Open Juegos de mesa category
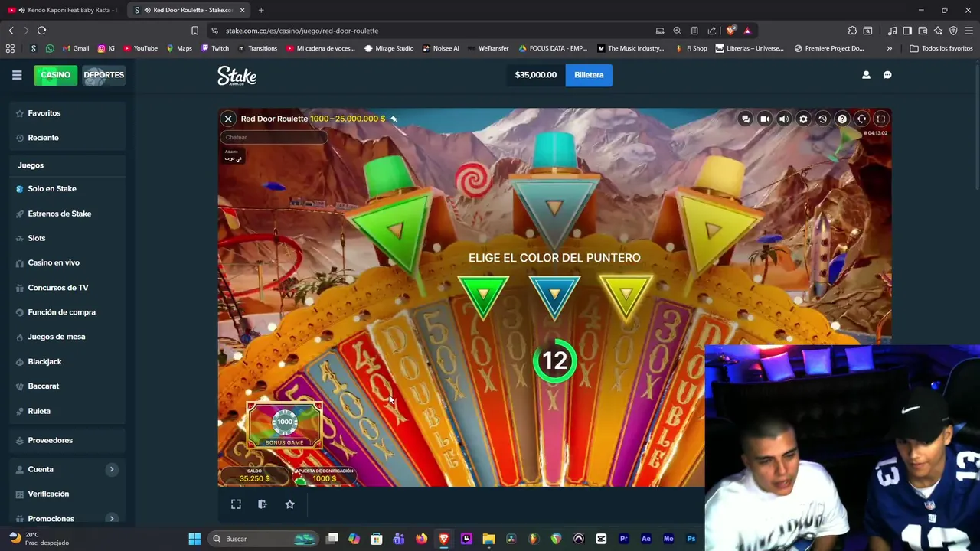This screenshot has height=551, width=980. pos(67,337)
